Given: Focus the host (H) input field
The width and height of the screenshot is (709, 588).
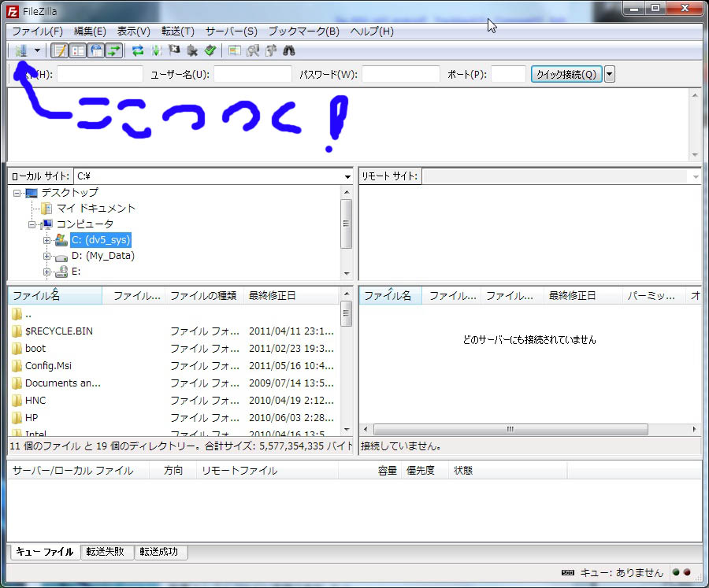Looking at the screenshot, I should pos(100,74).
